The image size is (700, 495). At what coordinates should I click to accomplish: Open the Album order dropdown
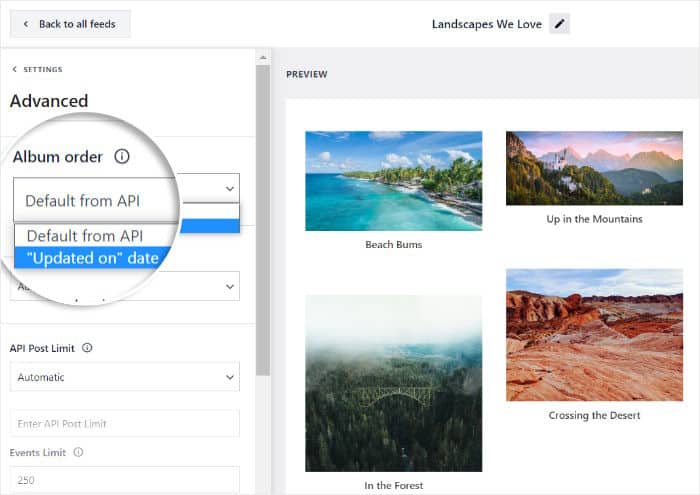[x=126, y=200]
